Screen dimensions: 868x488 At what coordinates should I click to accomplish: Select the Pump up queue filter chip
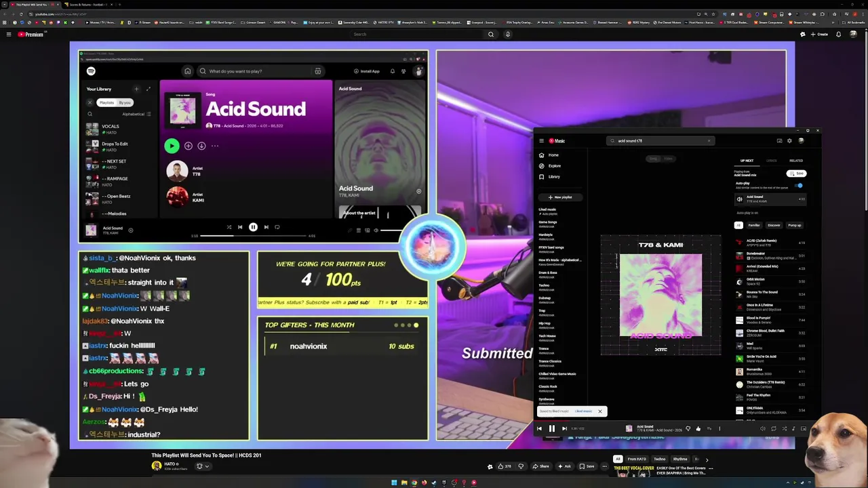(795, 225)
